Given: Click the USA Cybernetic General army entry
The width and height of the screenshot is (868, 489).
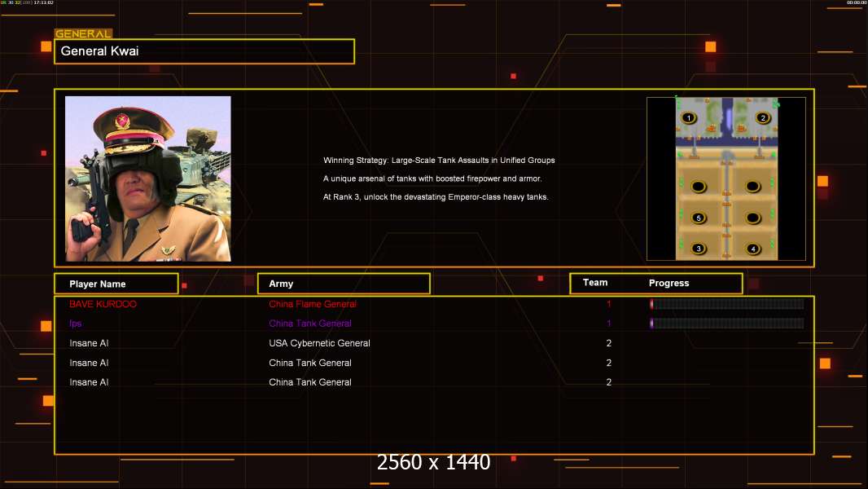Looking at the screenshot, I should tap(319, 343).
